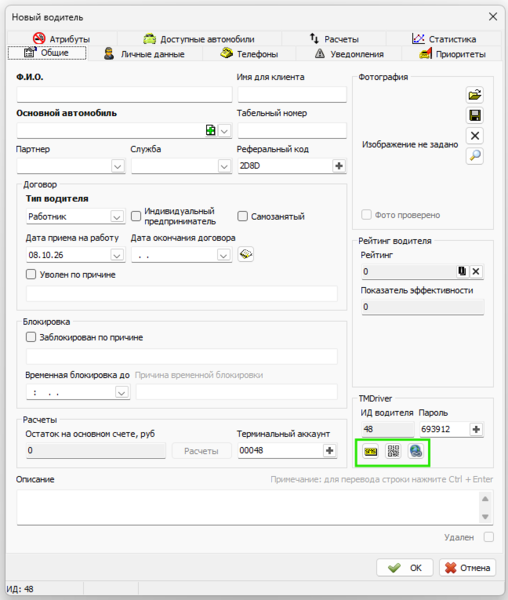The width and height of the screenshot is (508, 600).
Task: Zoom photo with magnifier icon
Action: pos(475,156)
